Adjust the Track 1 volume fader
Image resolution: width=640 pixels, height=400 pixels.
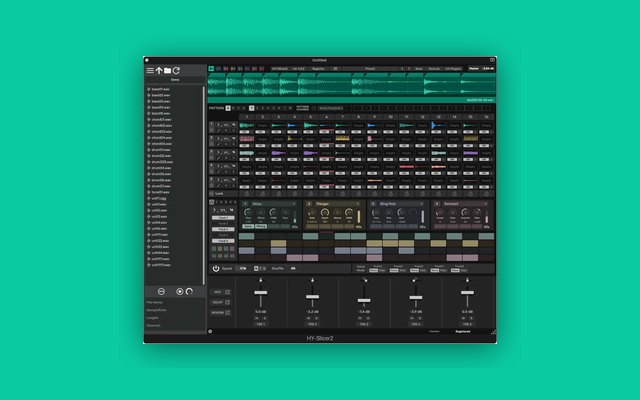coord(261,293)
